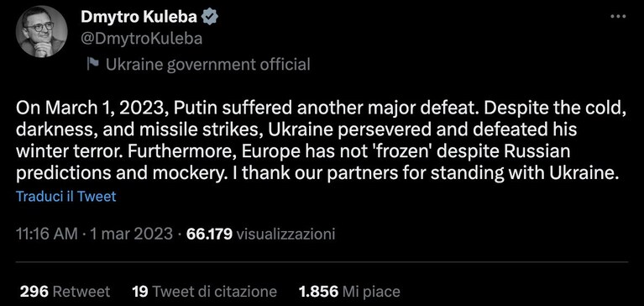Open the 'Mi piace' likes label

[371, 292]
